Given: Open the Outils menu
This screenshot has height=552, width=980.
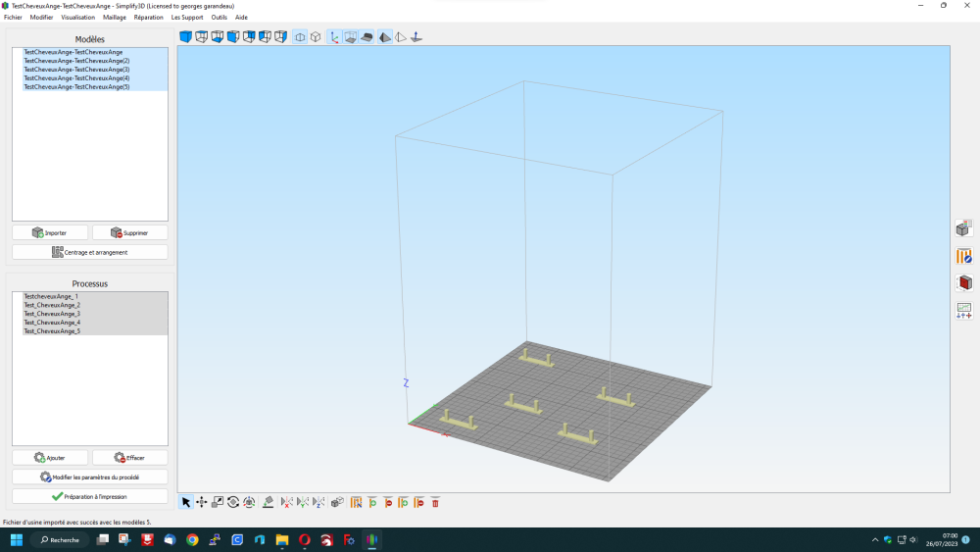Looking at the screenshot, I should 219,18.
